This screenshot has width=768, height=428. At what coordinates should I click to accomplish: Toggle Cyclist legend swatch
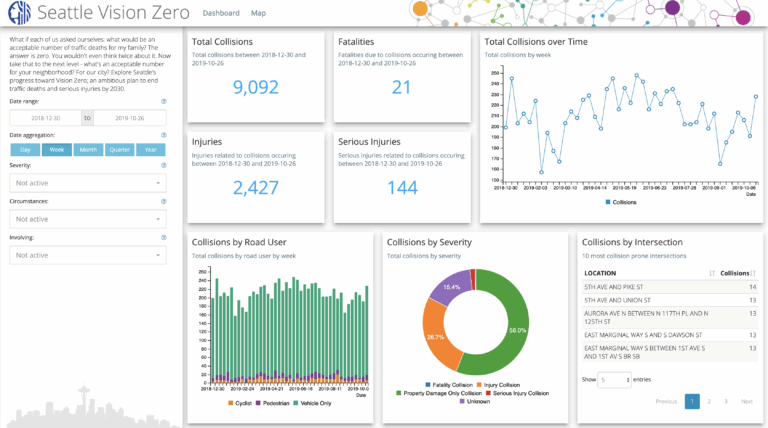[231, 404]
